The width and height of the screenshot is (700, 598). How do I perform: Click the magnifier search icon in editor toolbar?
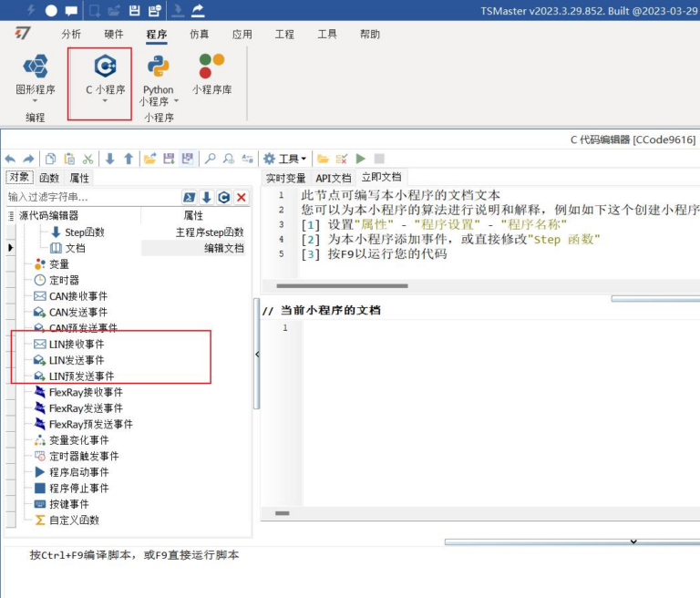[211, 159]
